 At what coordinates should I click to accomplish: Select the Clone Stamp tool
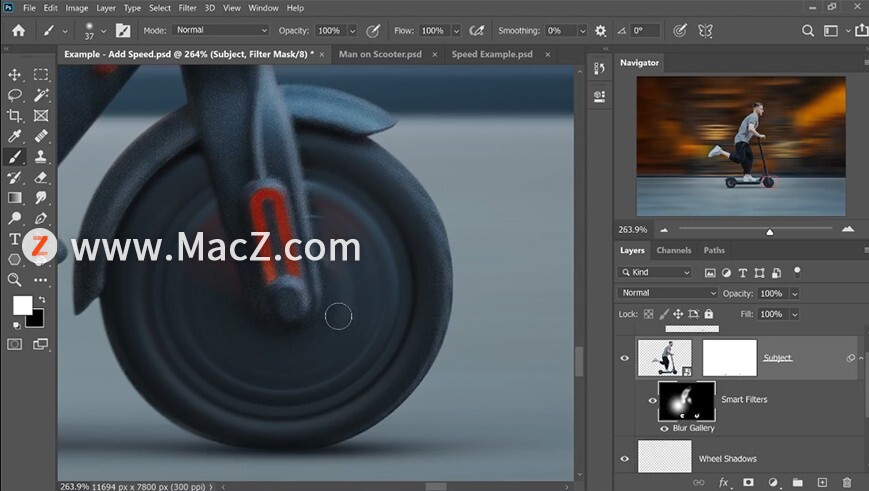point(40,157)
